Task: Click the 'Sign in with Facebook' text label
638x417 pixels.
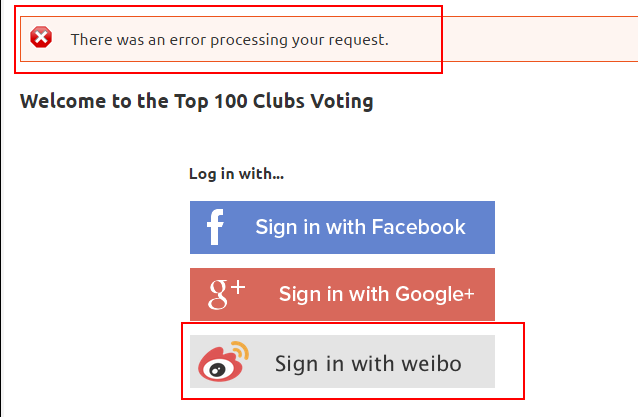Action: (360, 227)
